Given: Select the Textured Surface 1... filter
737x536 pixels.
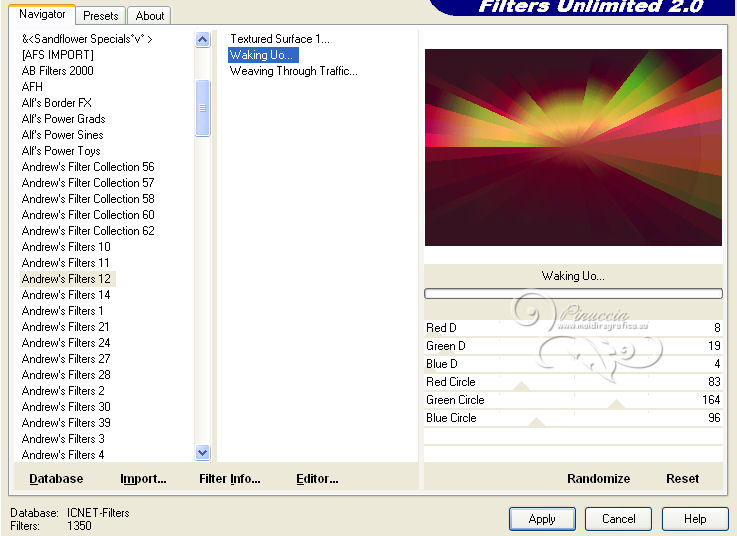Looking at the screenshot, I should tap(280, 39).
